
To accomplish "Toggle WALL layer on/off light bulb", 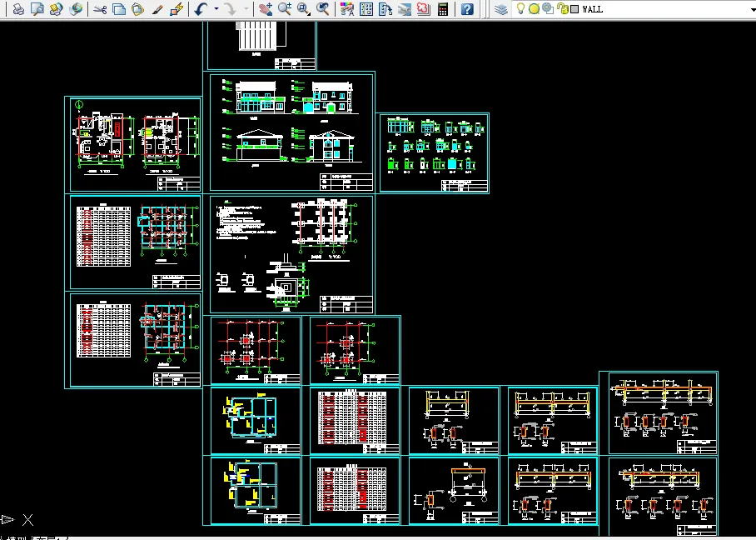I will (520, 8).
